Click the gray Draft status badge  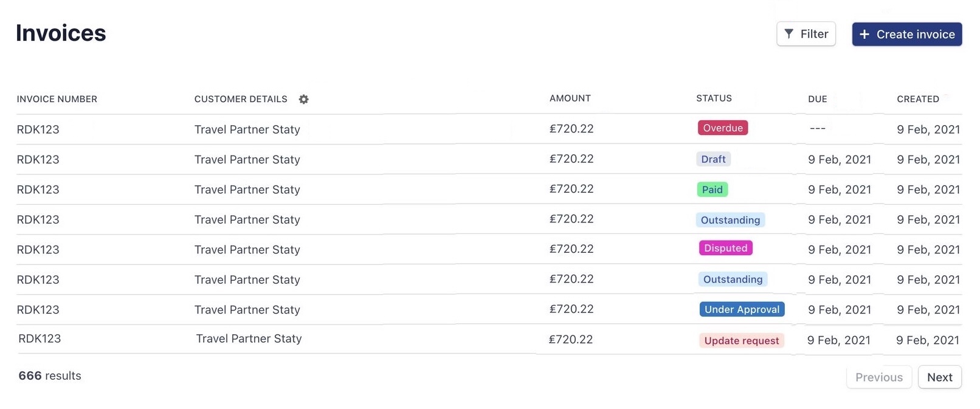coord(713,159)
